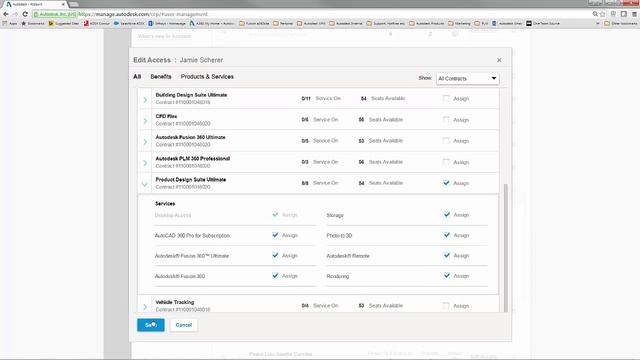Close the Autodesk browser tab
This screenshot has width=640, height=360.
[63, 4]
